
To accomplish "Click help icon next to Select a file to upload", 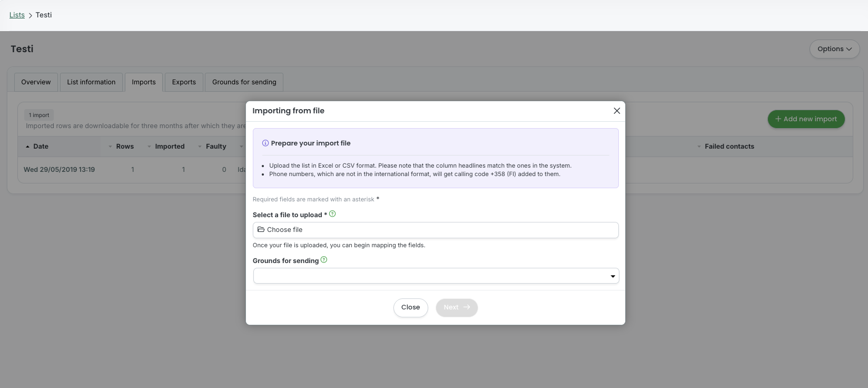I will pos(332,214).
